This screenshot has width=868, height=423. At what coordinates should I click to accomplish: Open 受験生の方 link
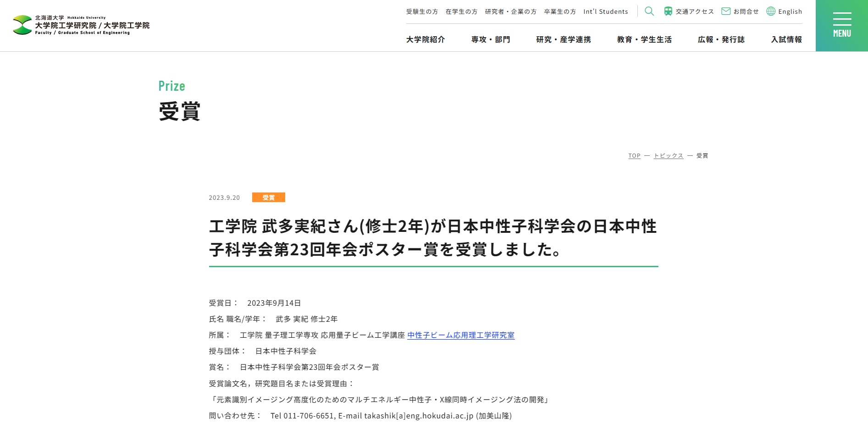pyautogui.click(x=422, y=11)
